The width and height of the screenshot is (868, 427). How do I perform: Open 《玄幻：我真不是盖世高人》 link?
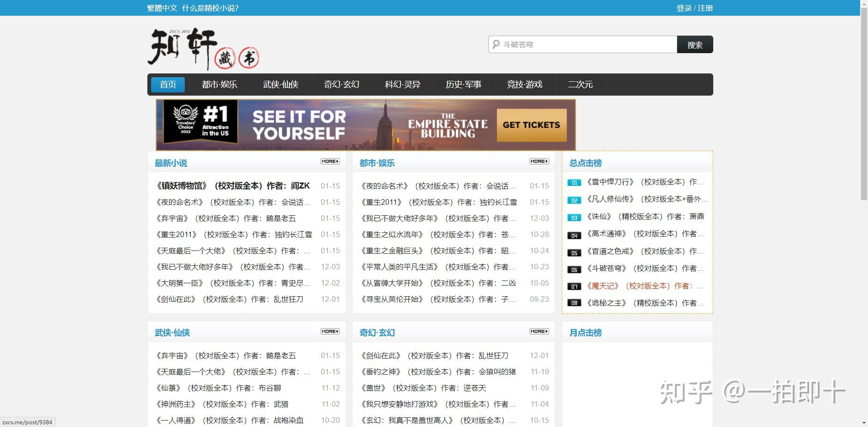point(438,420)
